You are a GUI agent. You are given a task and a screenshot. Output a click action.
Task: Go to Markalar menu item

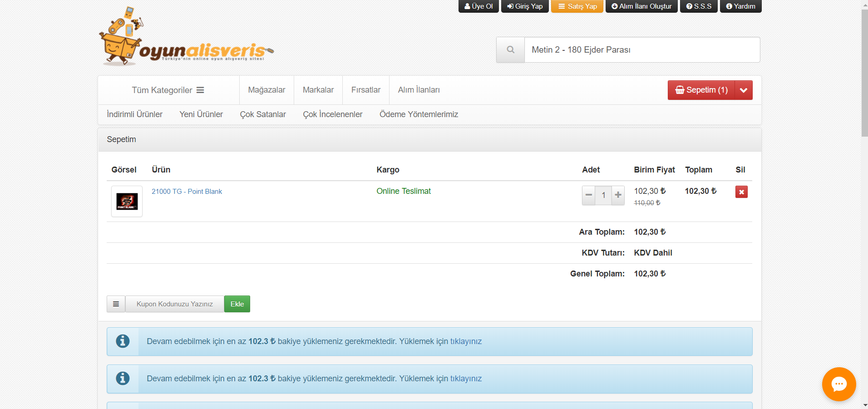[318, 90]
